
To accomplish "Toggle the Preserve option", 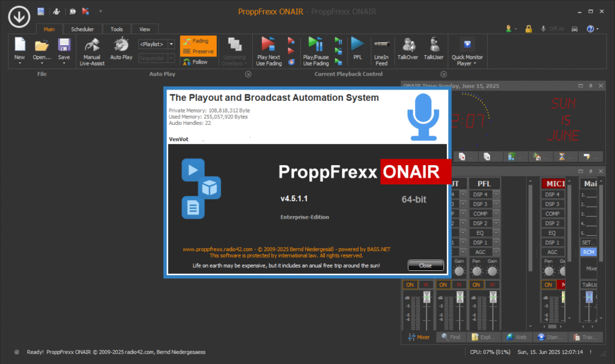I will click(198, 52).
